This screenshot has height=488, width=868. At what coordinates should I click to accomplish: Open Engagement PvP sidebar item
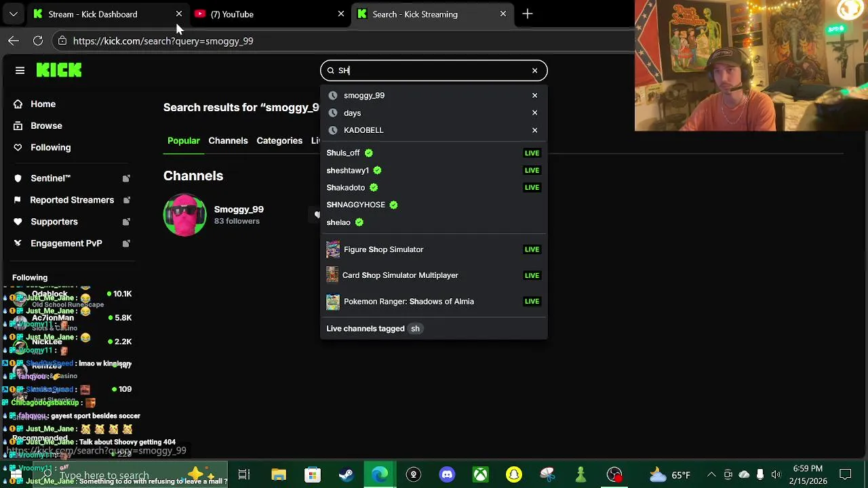[x=66, y=243]
